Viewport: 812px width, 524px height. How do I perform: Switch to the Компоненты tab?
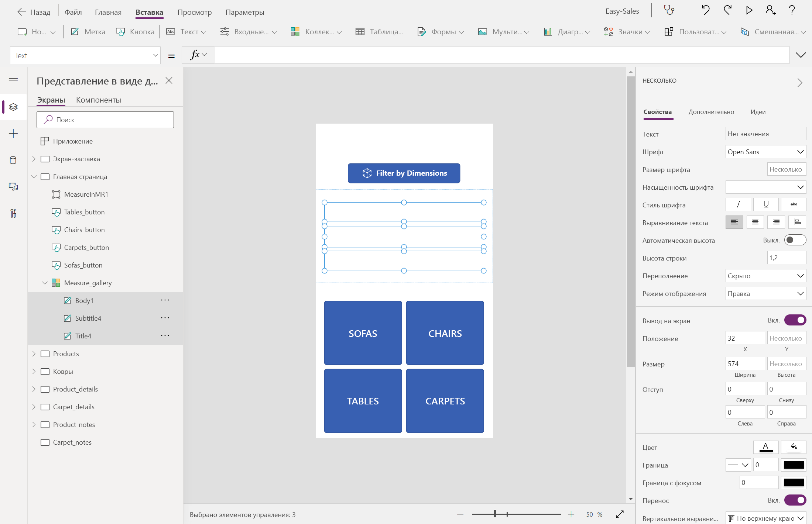point(99,100)
